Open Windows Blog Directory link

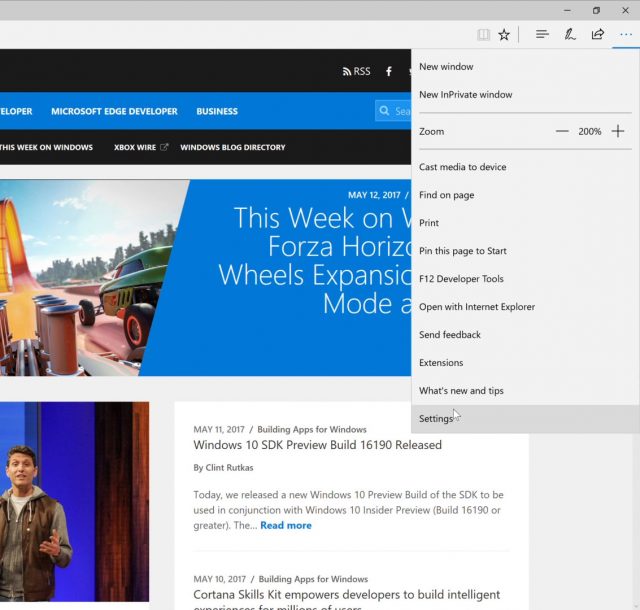tap(233, 147)
